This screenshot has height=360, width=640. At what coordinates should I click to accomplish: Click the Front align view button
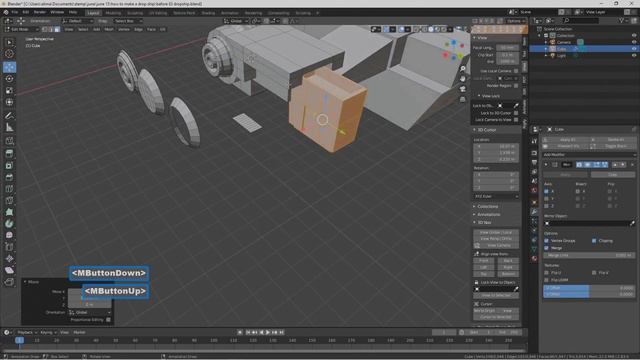pyautogui.click(x=484, y=261)
